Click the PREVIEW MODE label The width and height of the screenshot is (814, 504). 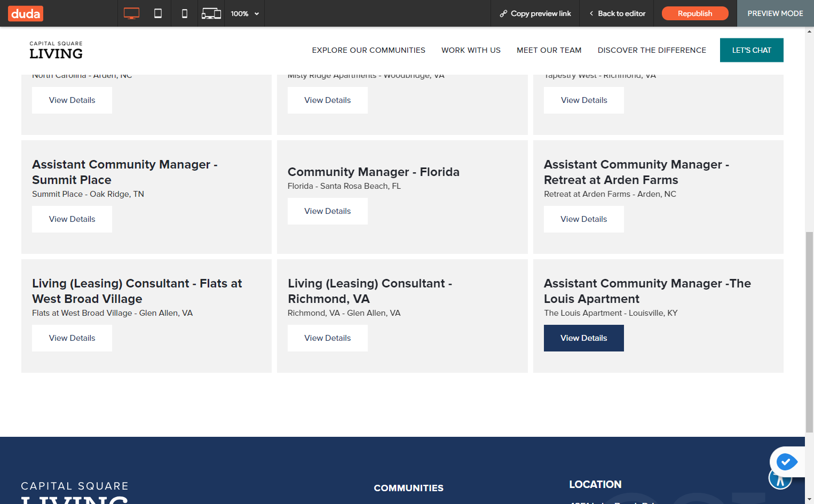(775, 13)
